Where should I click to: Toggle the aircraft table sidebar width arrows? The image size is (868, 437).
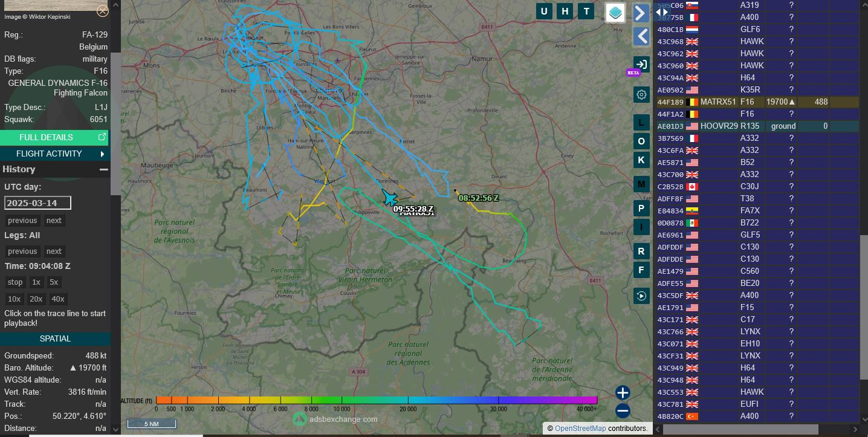(662, 11)
